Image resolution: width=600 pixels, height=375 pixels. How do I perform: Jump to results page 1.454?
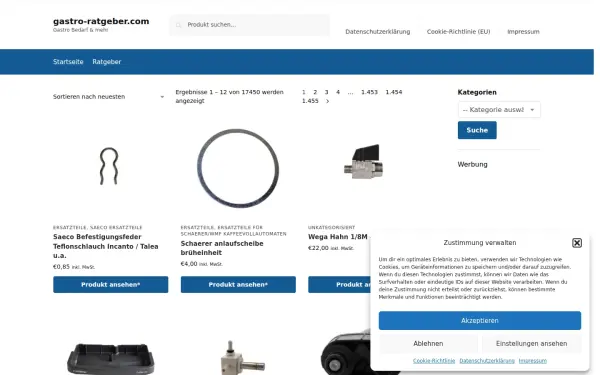click(x=394, y=92)
